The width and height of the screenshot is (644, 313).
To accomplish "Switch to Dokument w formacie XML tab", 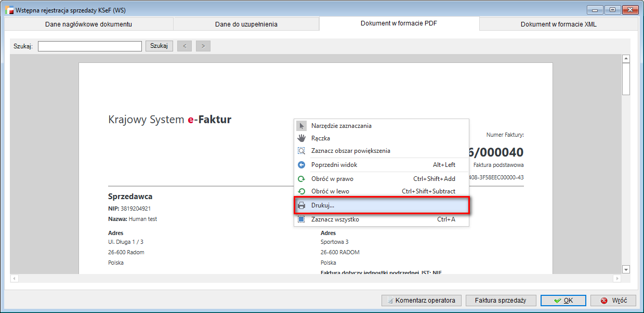I will click(x=559, y=24).
